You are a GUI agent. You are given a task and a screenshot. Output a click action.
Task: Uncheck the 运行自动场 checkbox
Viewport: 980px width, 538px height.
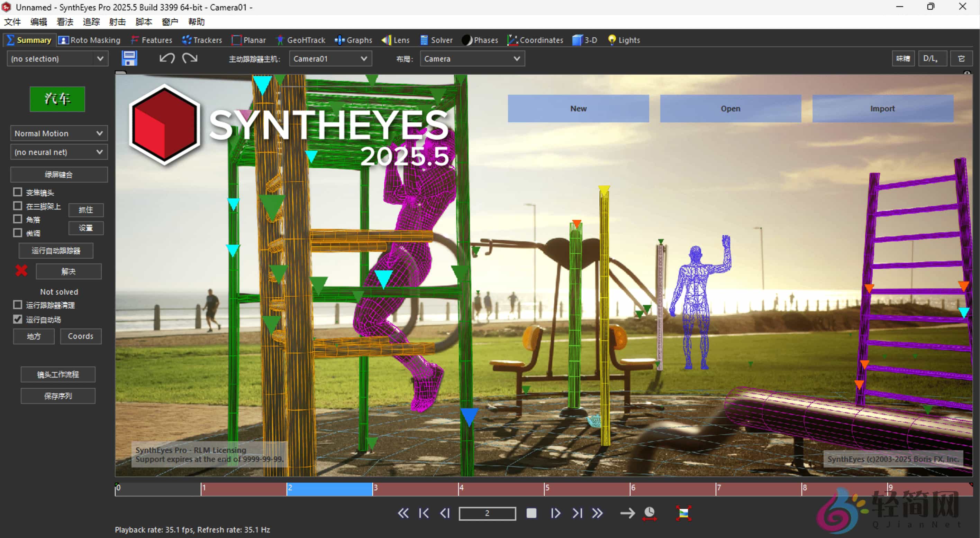coord(18,319)
